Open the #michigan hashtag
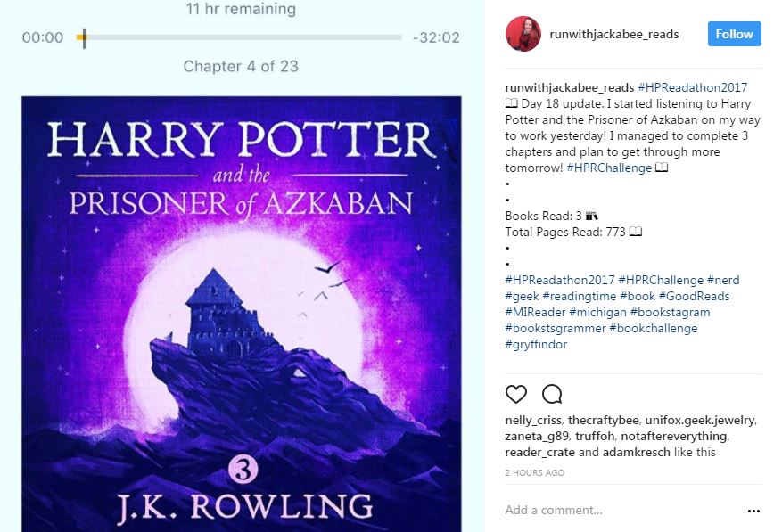 (597, 313)
